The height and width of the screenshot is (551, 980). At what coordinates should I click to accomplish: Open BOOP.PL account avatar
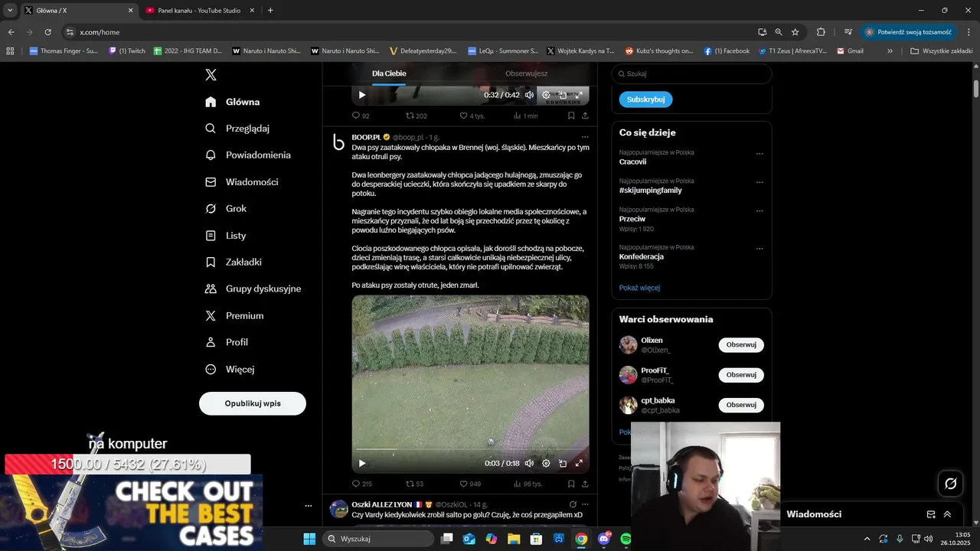[338, 142]
